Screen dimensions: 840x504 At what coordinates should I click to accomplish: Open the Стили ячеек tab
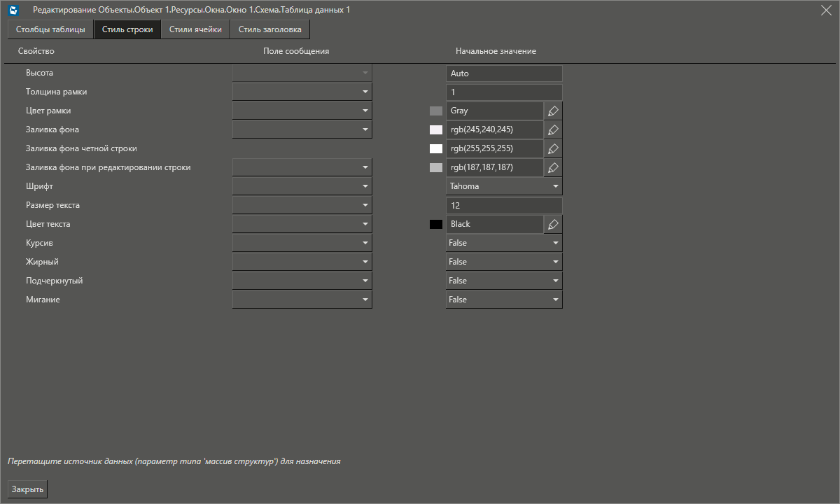(195, 29)
